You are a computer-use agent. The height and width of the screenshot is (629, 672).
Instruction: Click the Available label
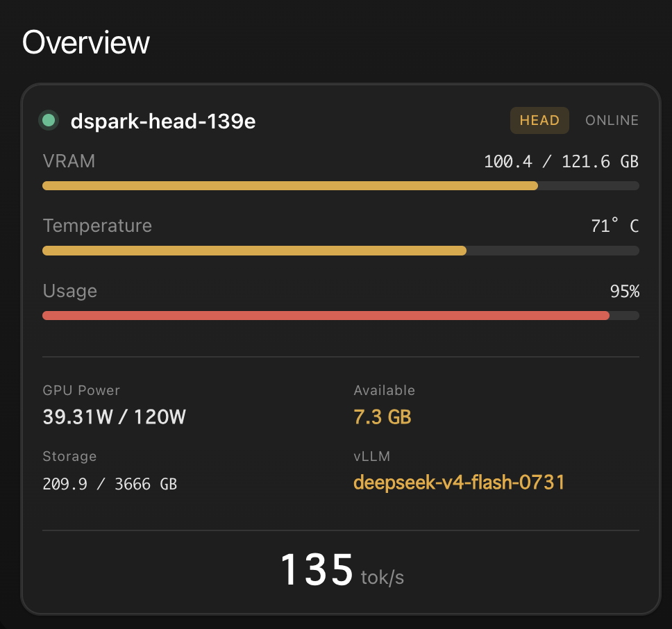tap(384, 390)
